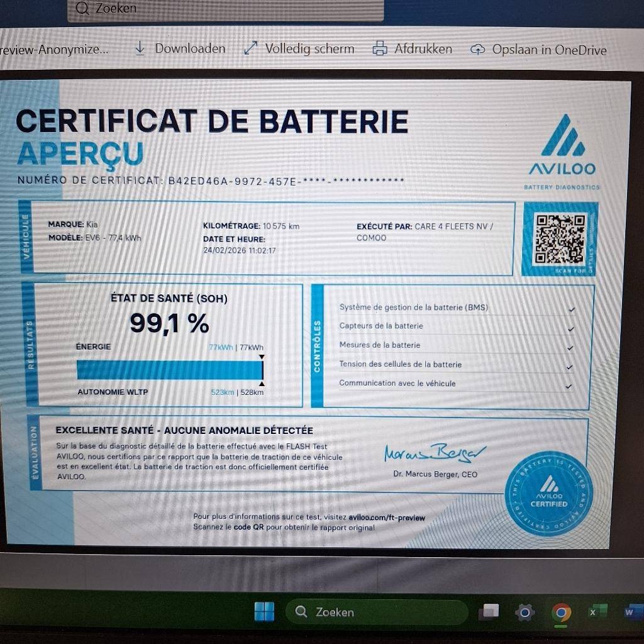Follow the aviloo.com/ft-preview link
Image resolution: width=644 pixels, height=644 pixels.
387,518
